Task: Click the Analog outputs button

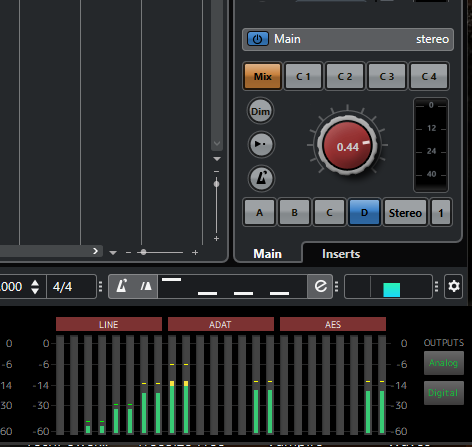Action: pyautogui.click(x=443, y=363)
